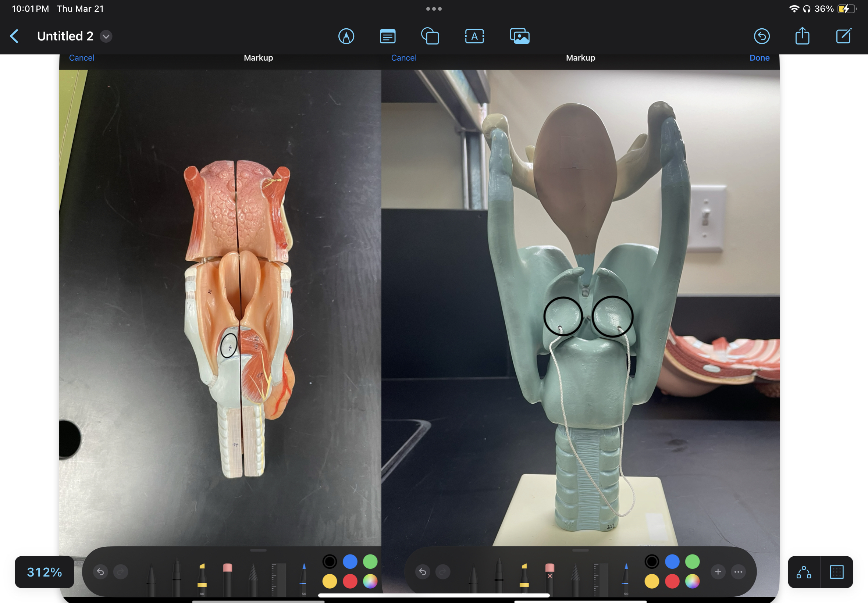
Task: Tap the Wi-Fi icon in status bar
Action: [794, 9]
